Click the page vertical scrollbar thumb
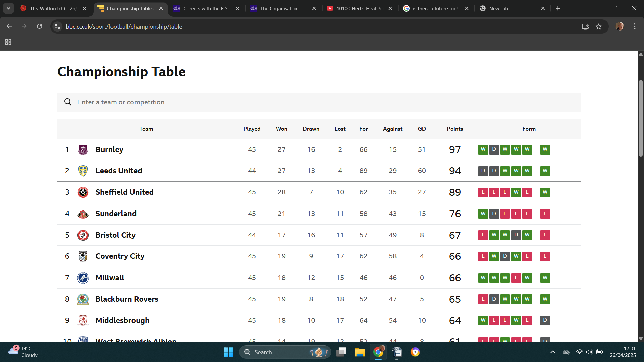 641,118
